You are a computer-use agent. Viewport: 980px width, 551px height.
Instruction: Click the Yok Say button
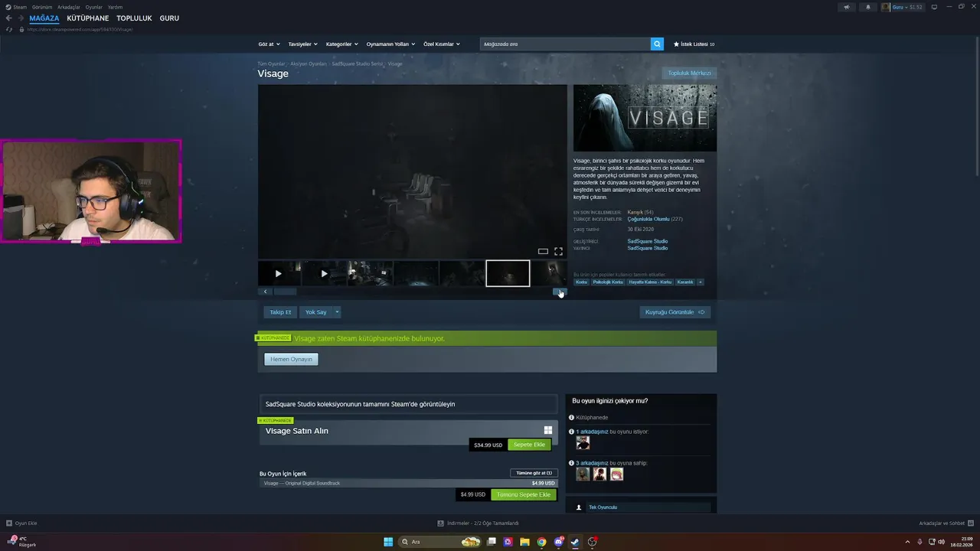tap(316, 312)
